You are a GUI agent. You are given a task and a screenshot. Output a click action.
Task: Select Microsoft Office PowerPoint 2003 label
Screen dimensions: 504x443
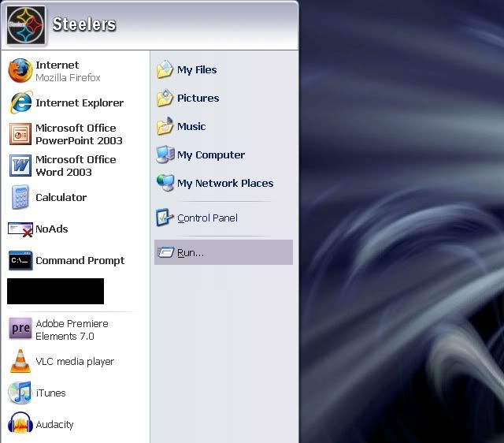(79, 134)
